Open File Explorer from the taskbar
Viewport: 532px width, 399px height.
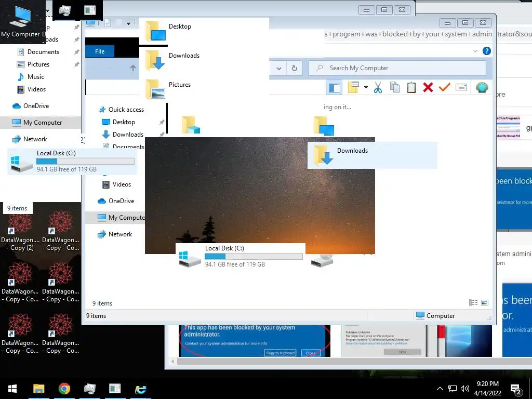[38, 389]
